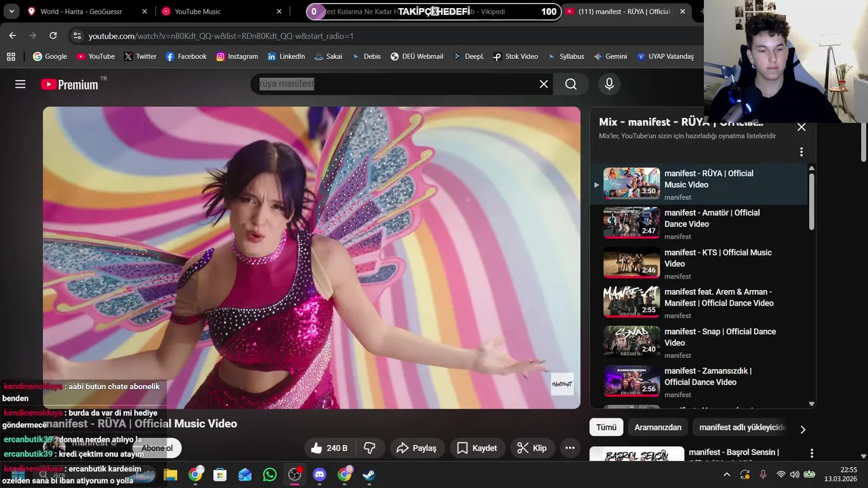Dislike the RÜYA music video

370,448
